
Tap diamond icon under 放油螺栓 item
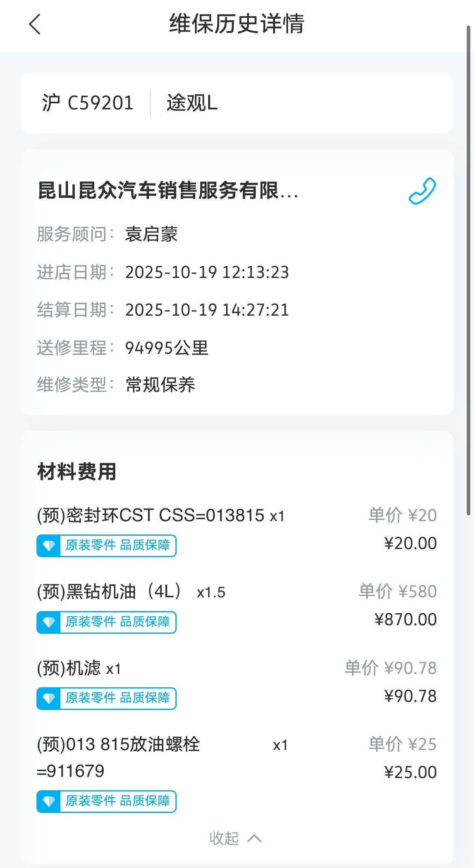pos(49,801)
